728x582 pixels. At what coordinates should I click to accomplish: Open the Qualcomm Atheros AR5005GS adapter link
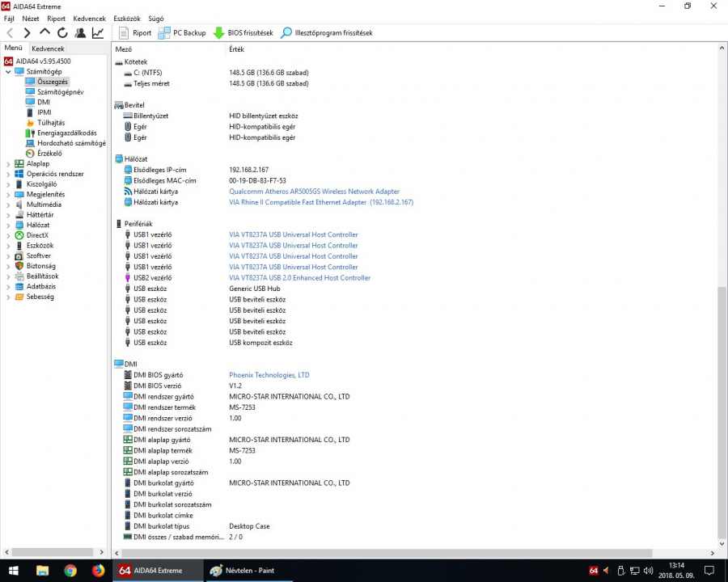point(314,192)
